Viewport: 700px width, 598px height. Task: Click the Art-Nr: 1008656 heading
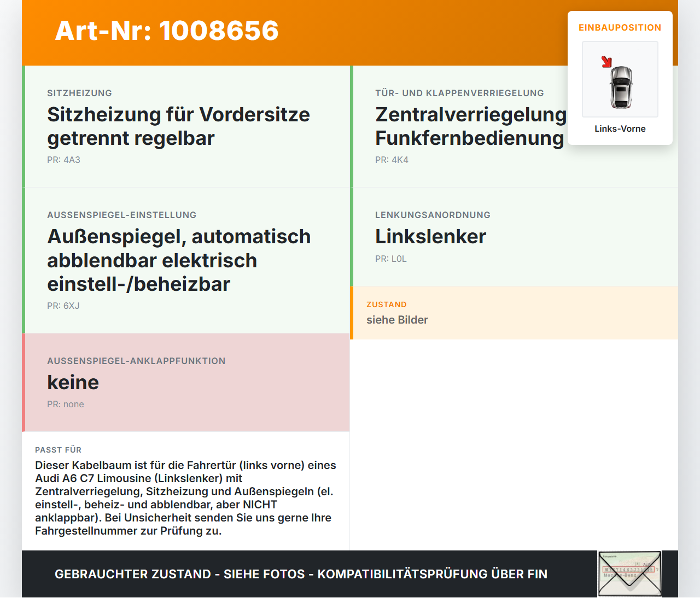pos(167,31)
